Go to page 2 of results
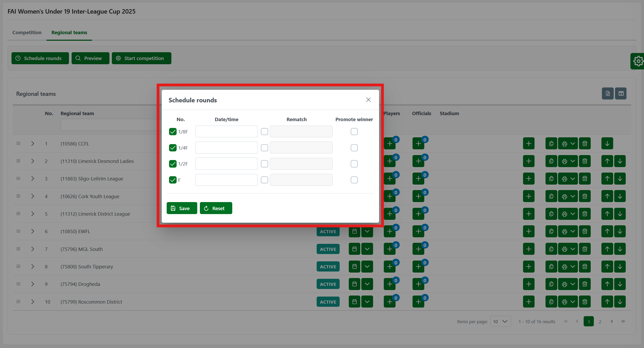 (x=600, y=321)
